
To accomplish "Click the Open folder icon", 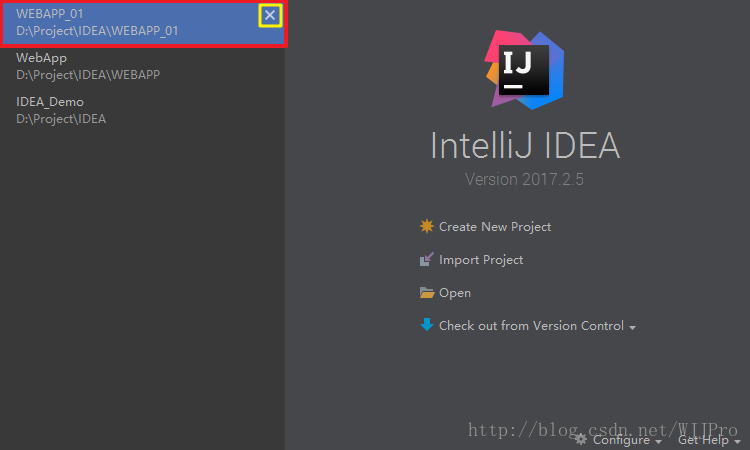I will pyautogui.click(x=427, y=293).
